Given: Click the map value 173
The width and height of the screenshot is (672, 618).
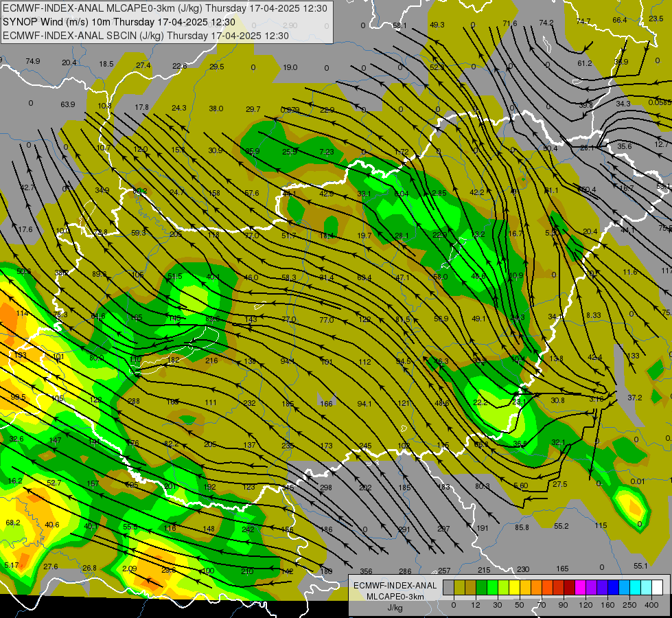Looking at the screenshot, I should coord(326,446).
